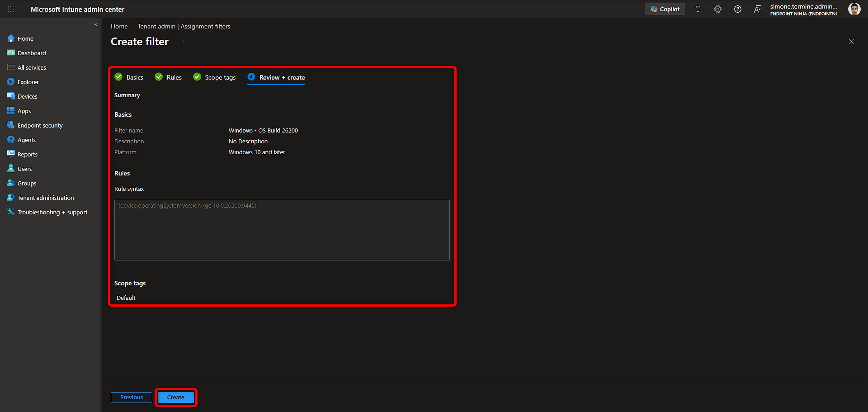Open the ellipsis menu beside Create filter

tap(183, 42)
